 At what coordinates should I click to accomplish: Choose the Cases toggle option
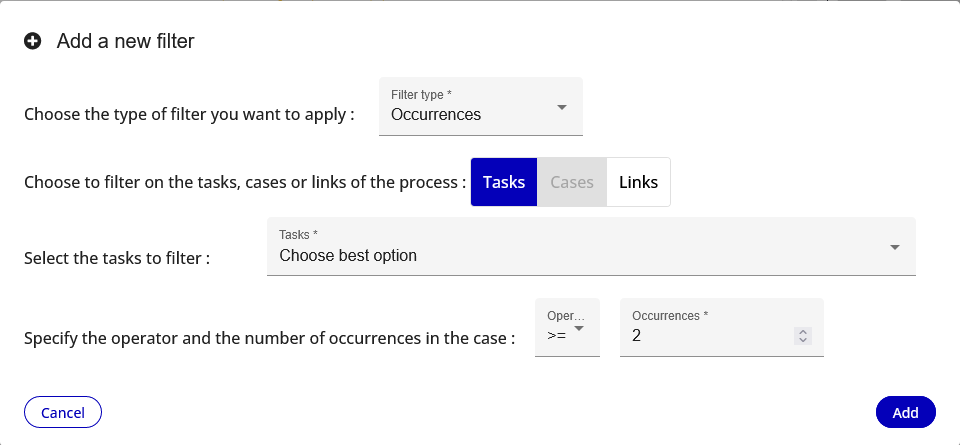[572, 182]
